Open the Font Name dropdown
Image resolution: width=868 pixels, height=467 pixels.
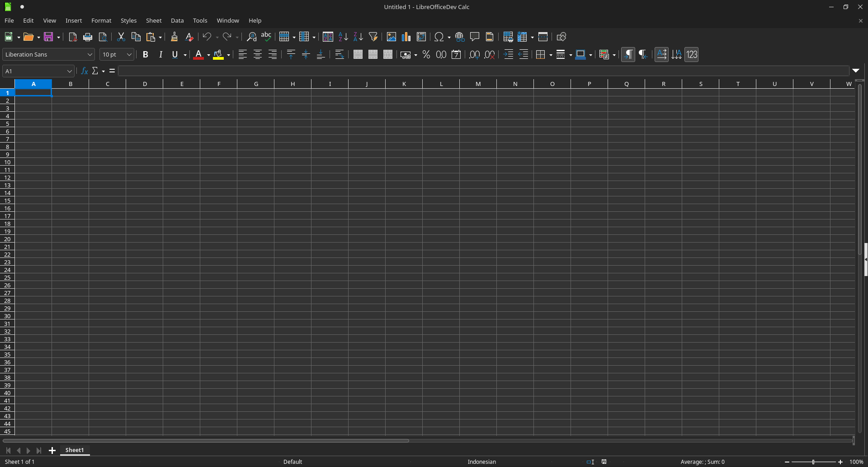click(x=90, y=55)
